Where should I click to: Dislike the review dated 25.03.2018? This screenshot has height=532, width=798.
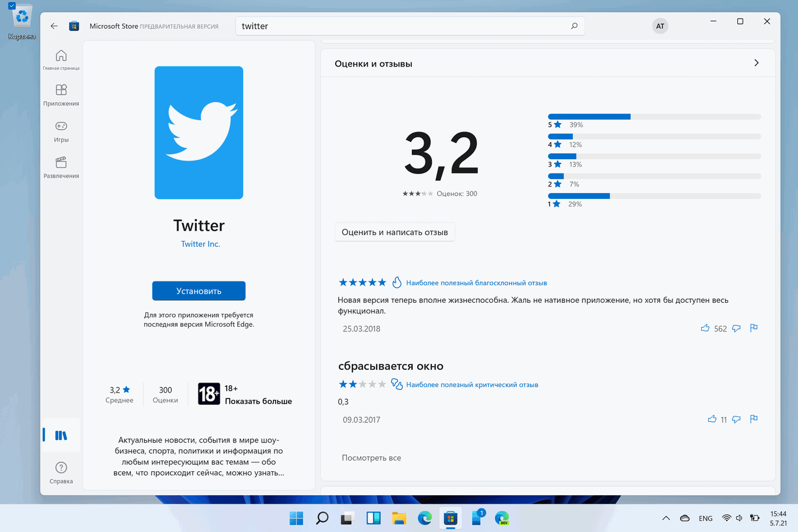(736, 328)
